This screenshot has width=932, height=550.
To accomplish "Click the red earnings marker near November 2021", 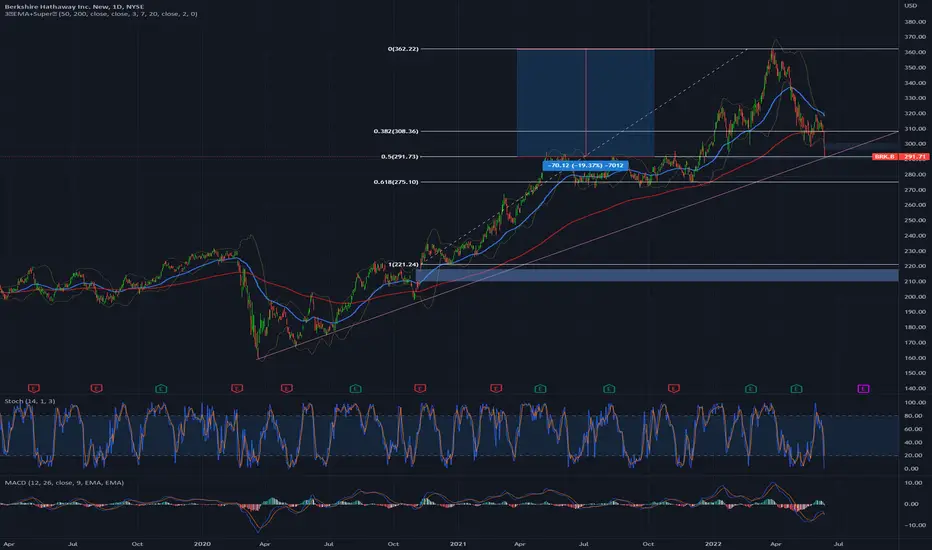I will tap(673, 388).
